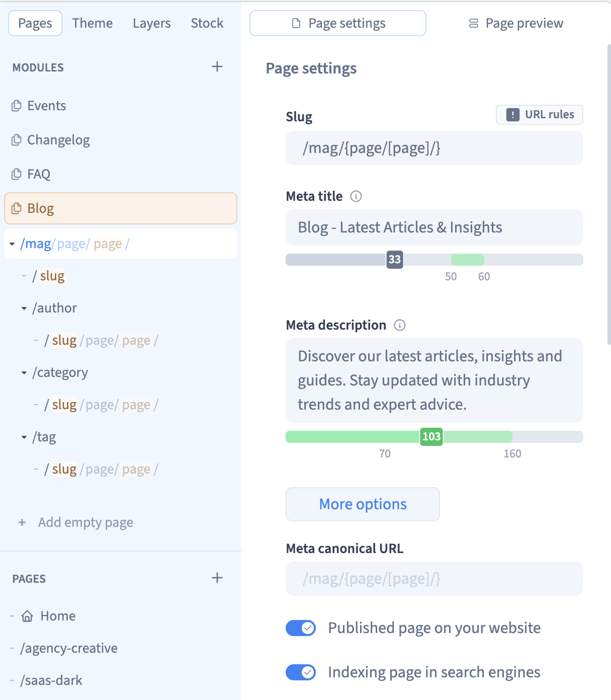Click the plus icon next to PAGES
This screenshot has height=700, width=611.
[x=217, y=578]
